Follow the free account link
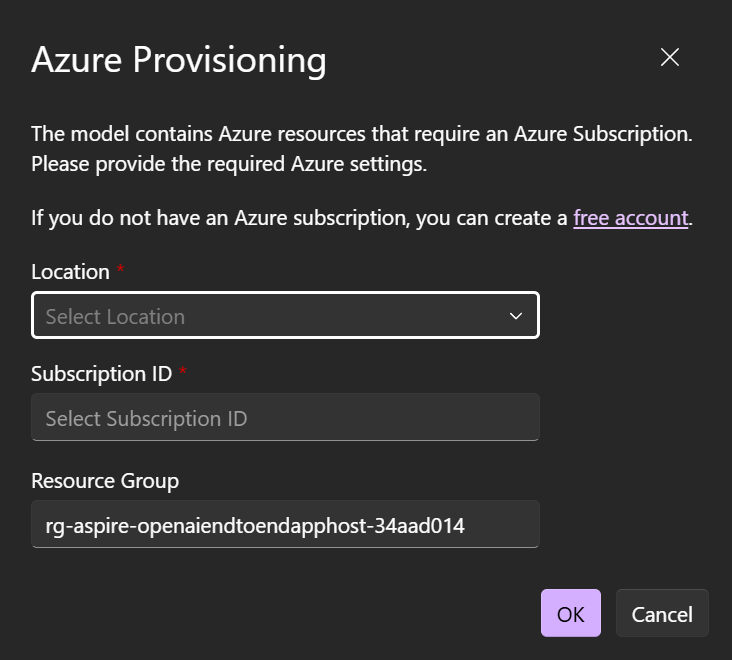 point(631,218)
